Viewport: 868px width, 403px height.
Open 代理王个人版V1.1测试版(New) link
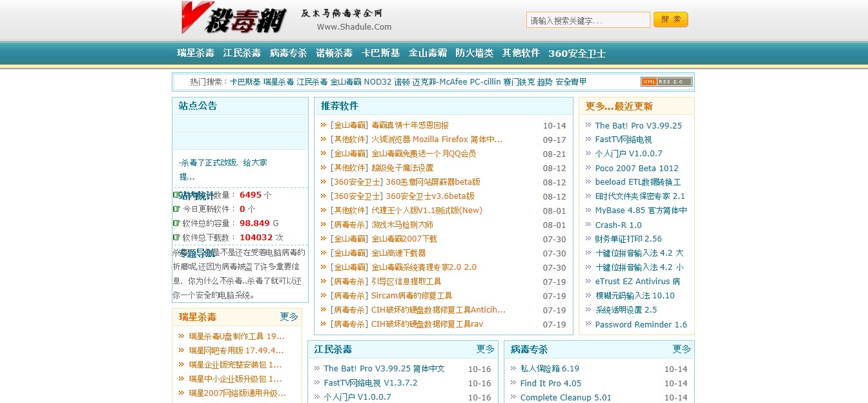[x=427, y=211]
